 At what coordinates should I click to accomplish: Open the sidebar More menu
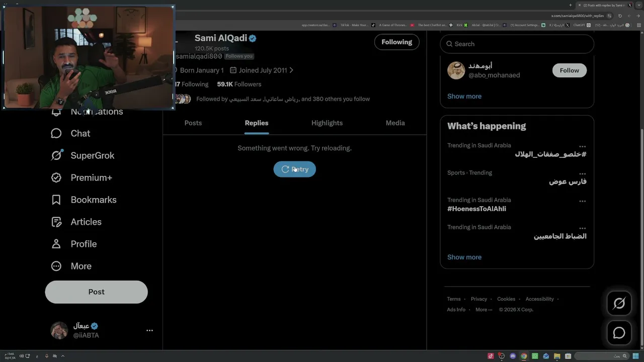(71, 266)
